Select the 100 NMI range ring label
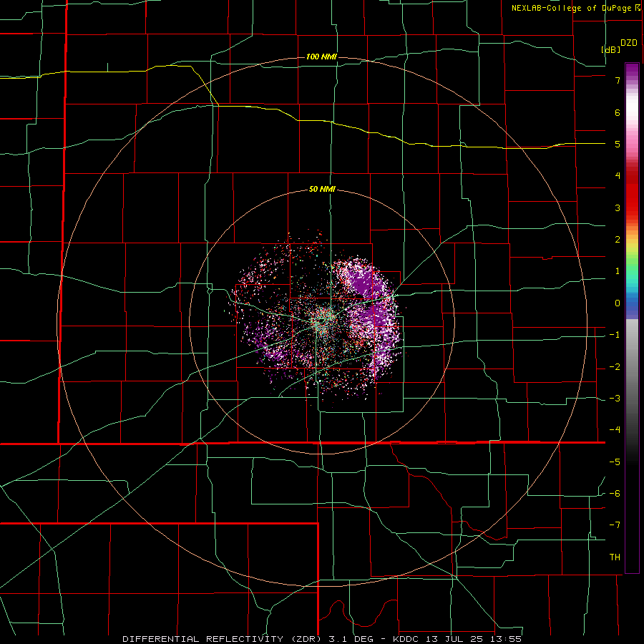Screen dimensions: 644x644 point(321,57)
